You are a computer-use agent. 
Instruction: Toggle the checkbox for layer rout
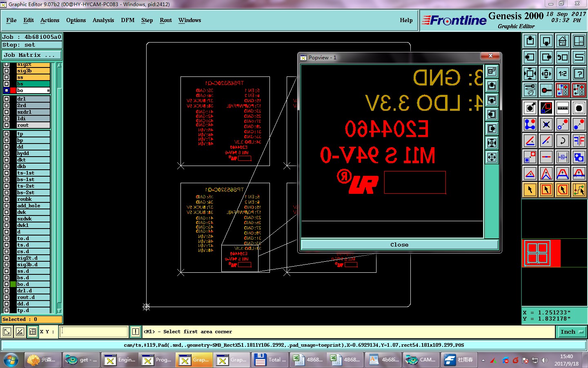(6, 125)
